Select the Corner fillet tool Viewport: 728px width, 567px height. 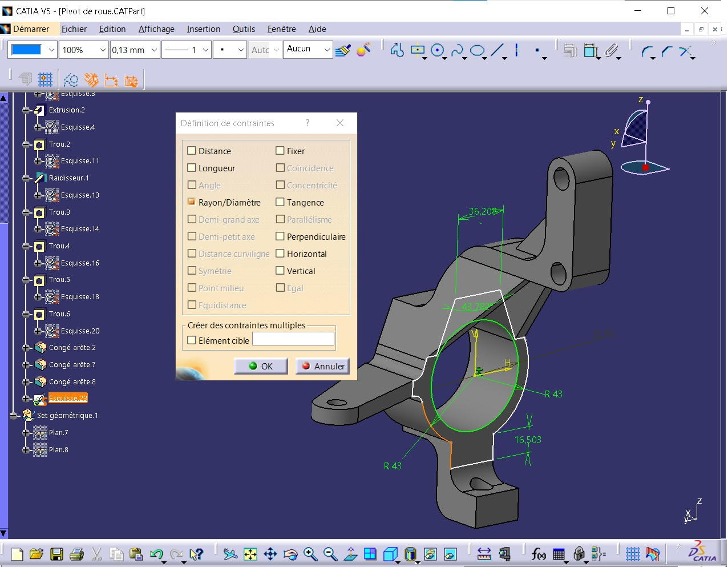[647, 51]
